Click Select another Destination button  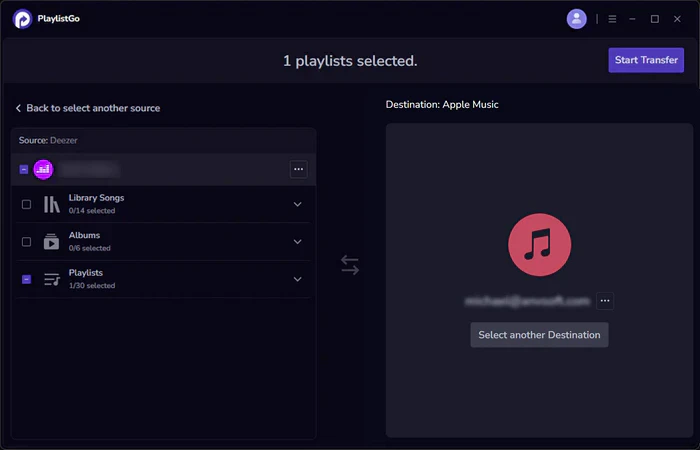pos(539,335)
